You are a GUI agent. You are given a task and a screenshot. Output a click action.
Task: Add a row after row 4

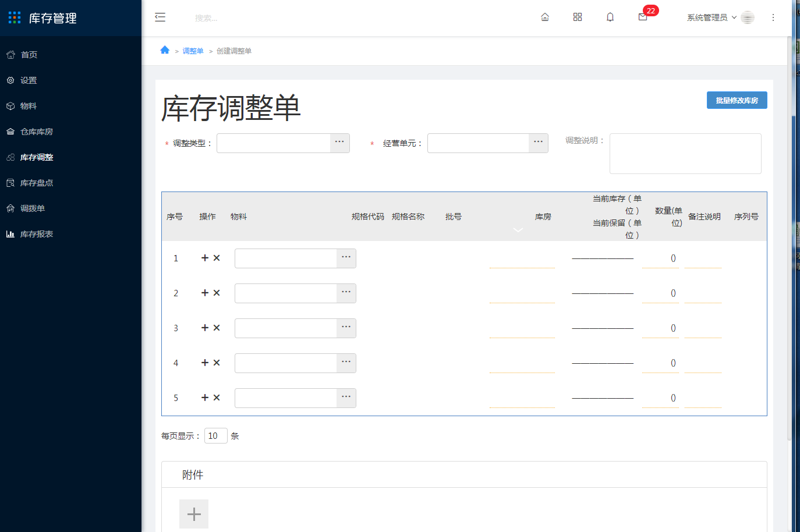(x=205, y=363)
